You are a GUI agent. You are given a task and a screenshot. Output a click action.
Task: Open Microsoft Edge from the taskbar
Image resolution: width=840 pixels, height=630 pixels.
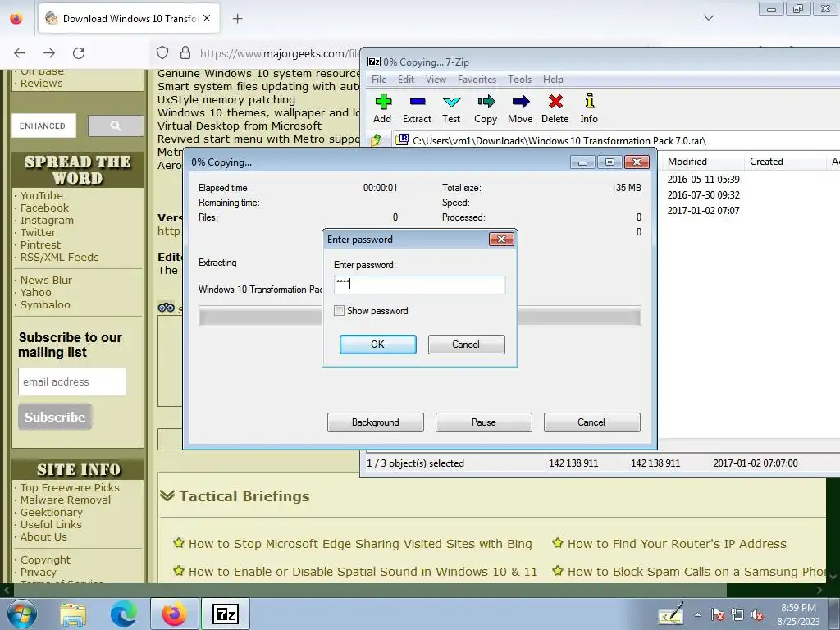tap(123, 614)
